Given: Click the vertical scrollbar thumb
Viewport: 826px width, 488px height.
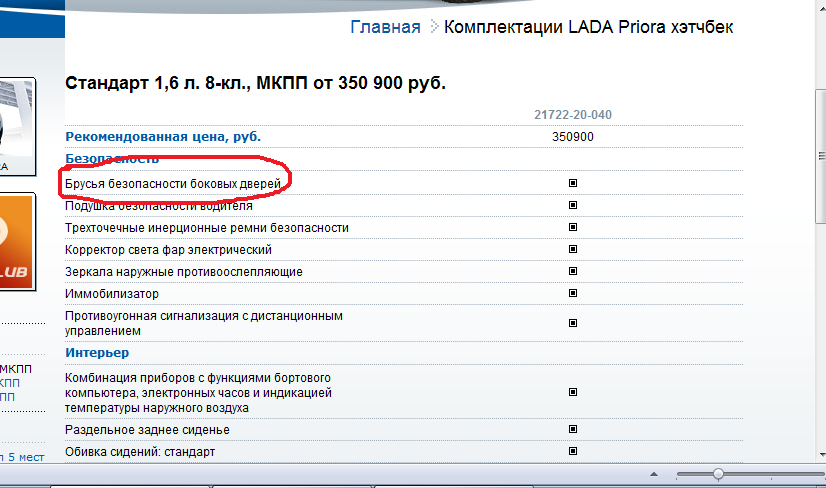Looking at the screenshot, I should coord(821,157).
